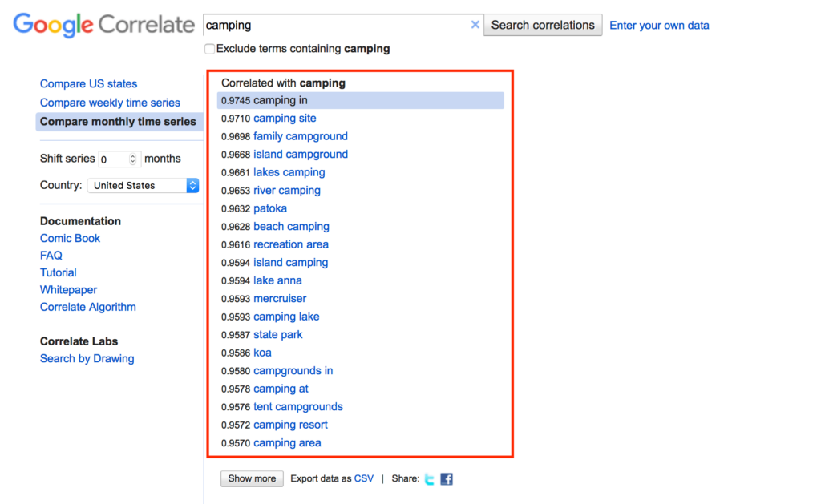Share results via the Facebook icon

tap(446, 478)
